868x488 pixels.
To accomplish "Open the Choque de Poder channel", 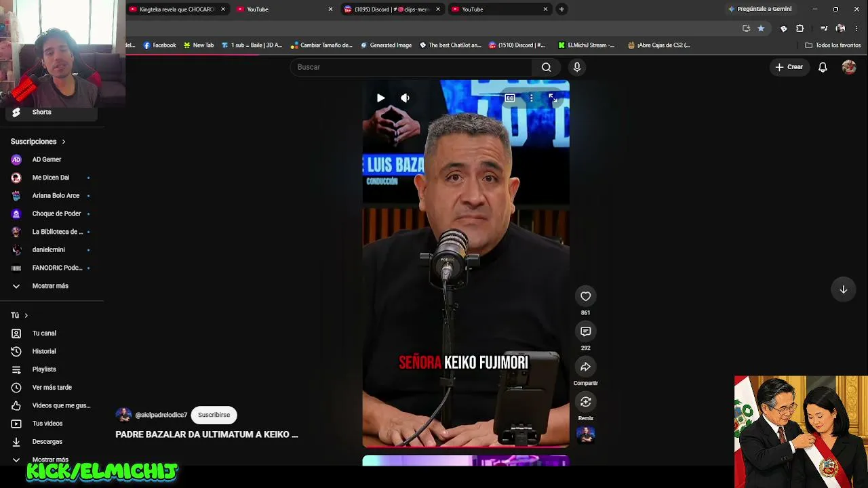I will pyautogui.click(x=52, y=213).
